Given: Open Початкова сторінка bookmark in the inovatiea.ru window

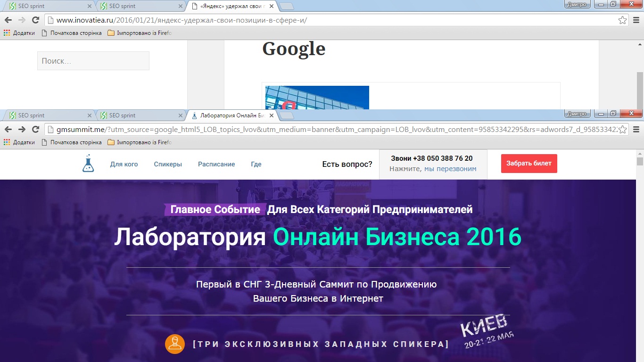Looking at the screenshot, I should point(72,33).
